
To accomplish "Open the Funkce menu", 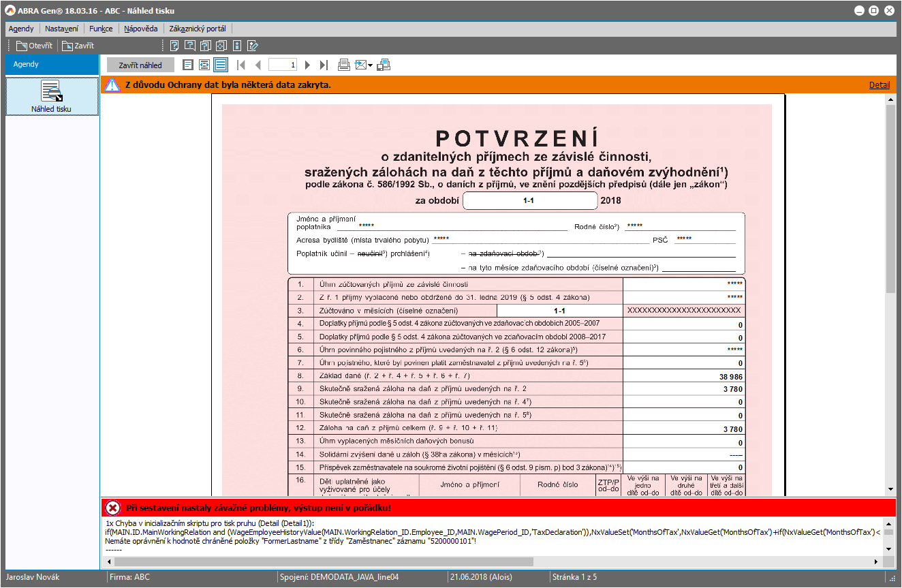I will tap(101, 29).
